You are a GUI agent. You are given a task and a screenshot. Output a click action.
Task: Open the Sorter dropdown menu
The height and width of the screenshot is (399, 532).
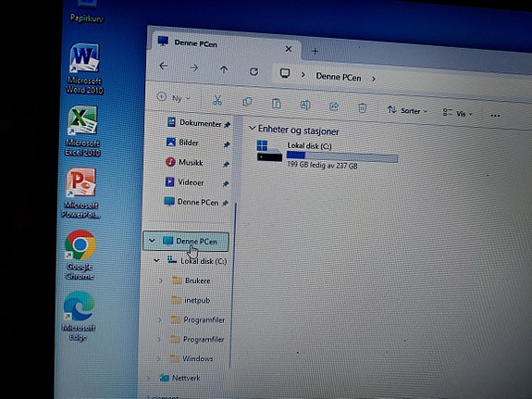point(407,110)
